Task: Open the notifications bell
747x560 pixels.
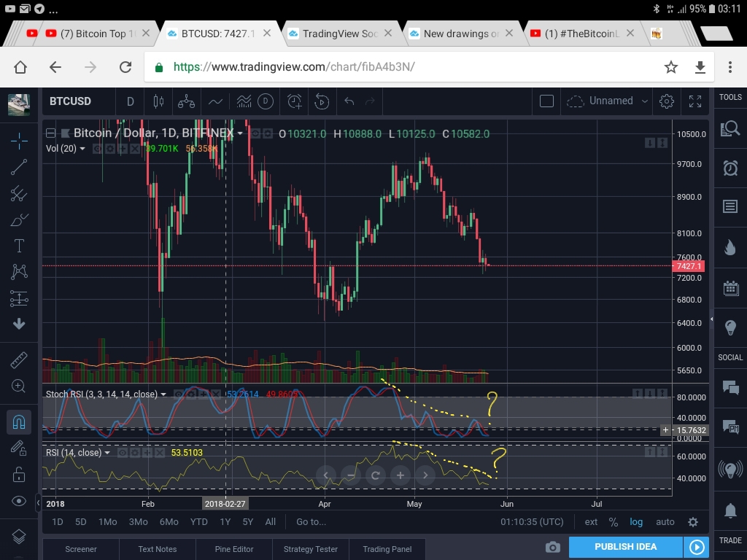Action: [730, 510]
